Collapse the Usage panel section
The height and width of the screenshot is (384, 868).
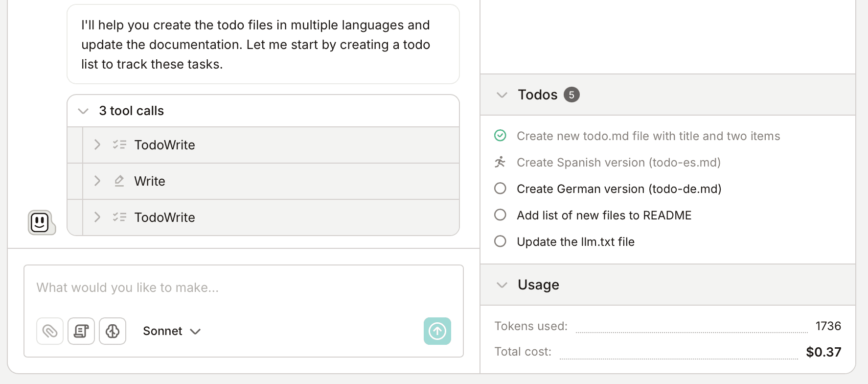pyautogui.click(x=502, y=285)
